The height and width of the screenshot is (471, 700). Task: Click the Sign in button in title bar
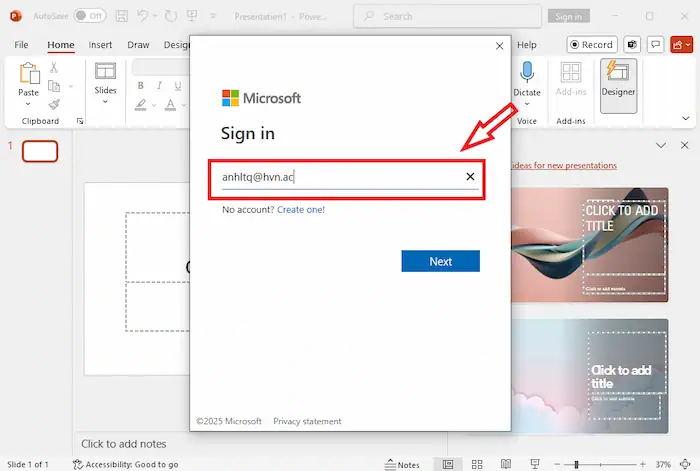(568, 17)
